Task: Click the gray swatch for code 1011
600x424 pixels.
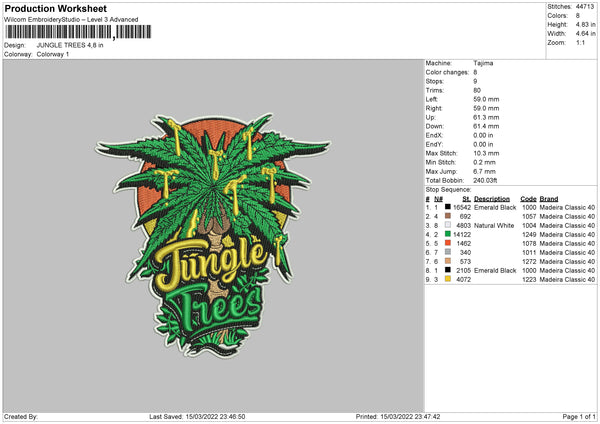Action: (447, 252)
